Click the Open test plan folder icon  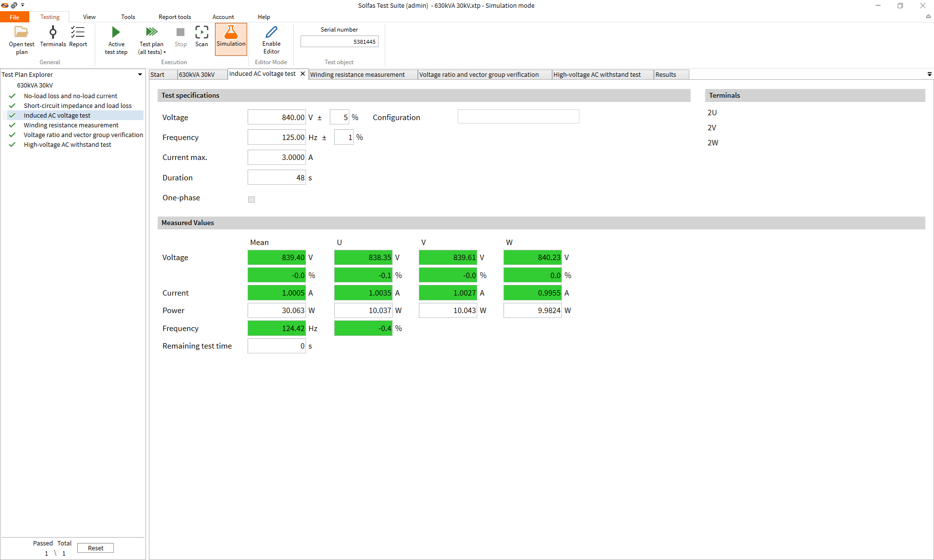coord(21,33)
